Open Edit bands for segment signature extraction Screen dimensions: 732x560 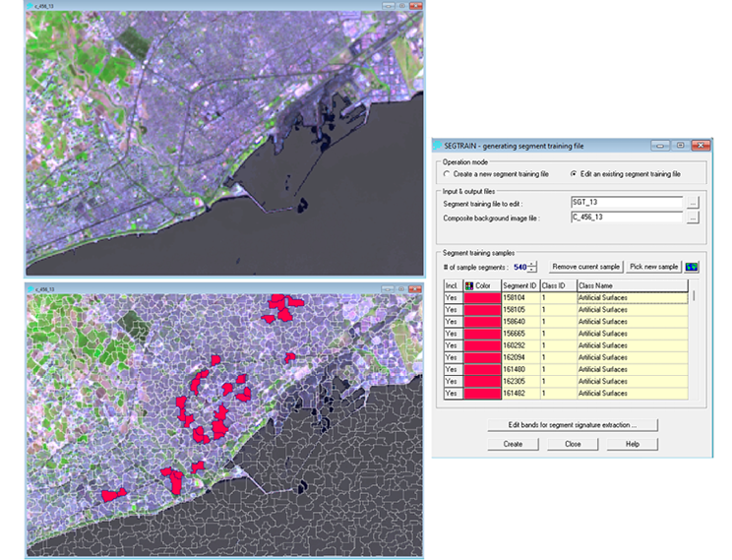(573, 425)
